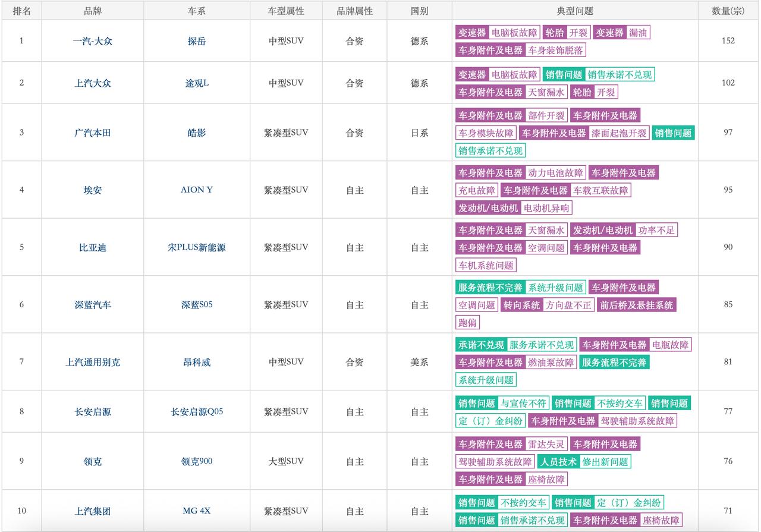Viewport: 761px width, 532px height.
Task: Open the 深蓝S05 car series link
Action: (x=197, y=305)
